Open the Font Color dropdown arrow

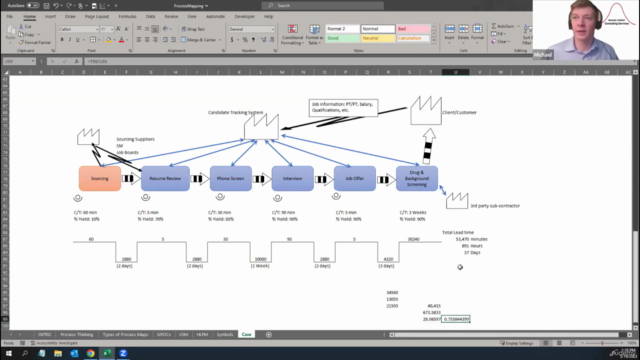coord(127,40)
